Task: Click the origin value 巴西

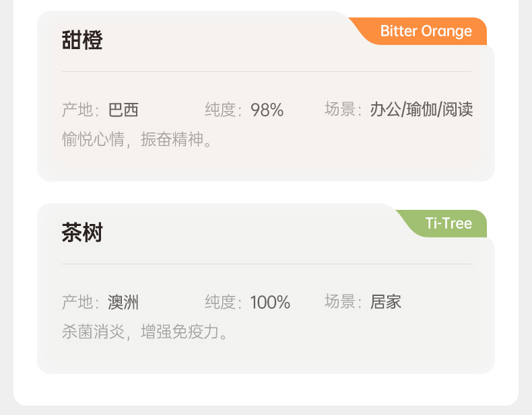Action: pyautogui.click(x=123, y=110)
